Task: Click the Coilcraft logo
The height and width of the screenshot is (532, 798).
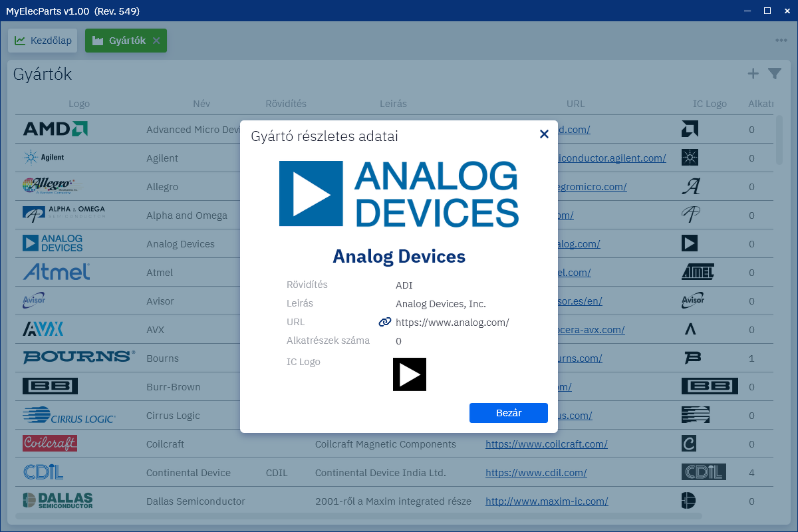Action: (50, 443)
